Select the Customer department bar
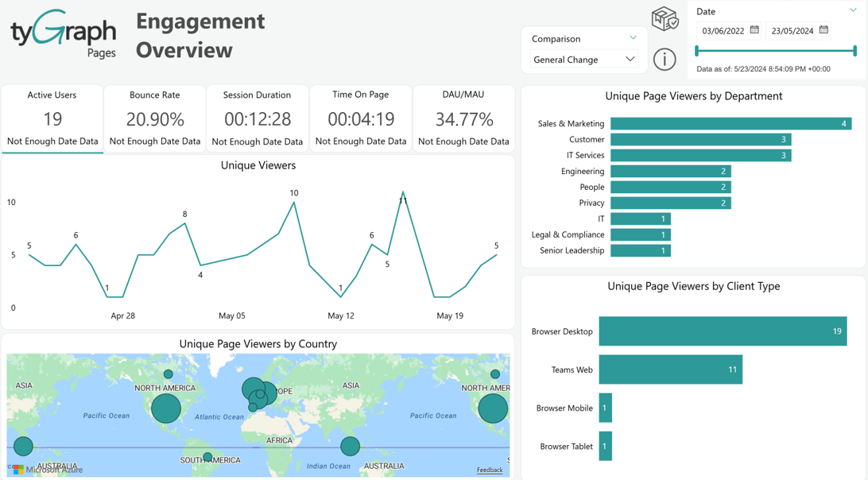This screenshot has width=868, height=480. tap(701, 140)
